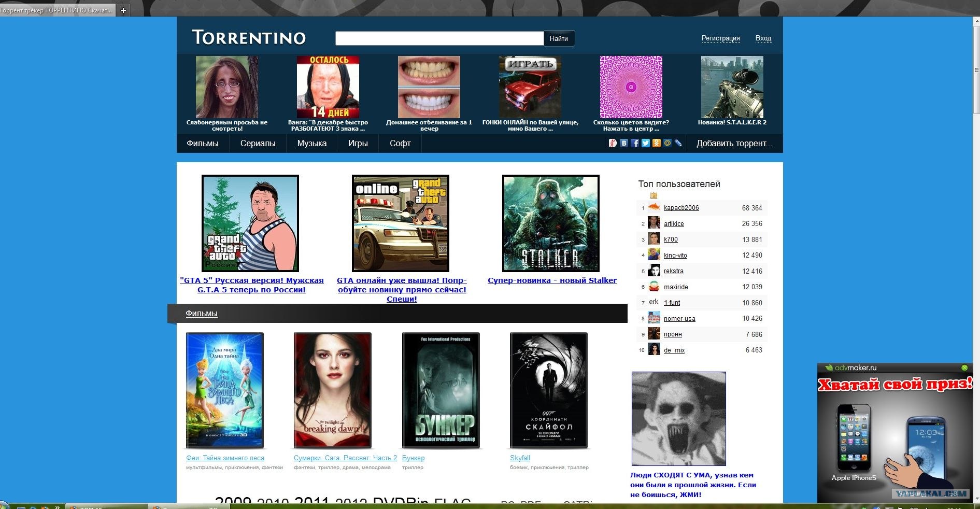Open the avatar next to k700
The image size is (980, 509).
pyautogui.click(x=654, y=239)
